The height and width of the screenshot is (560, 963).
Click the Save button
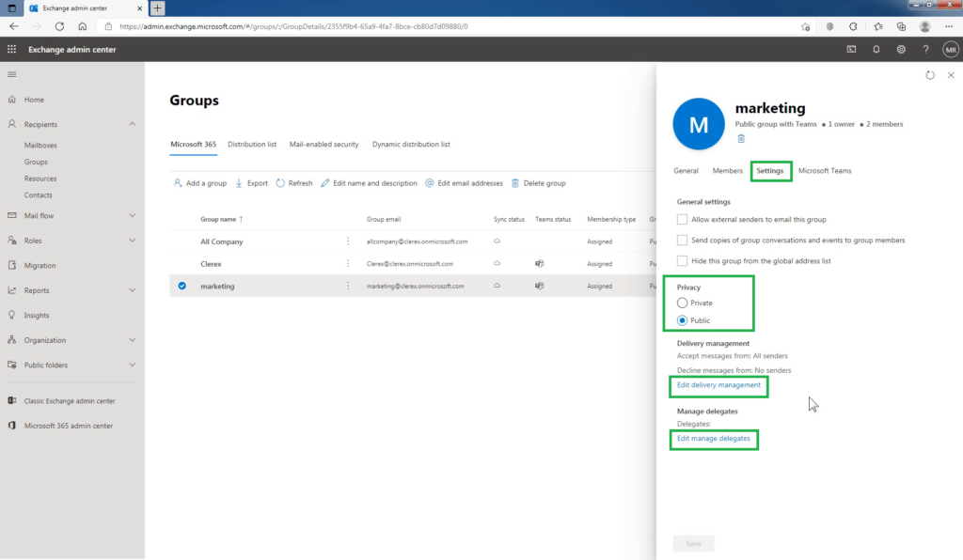[693, 543]
